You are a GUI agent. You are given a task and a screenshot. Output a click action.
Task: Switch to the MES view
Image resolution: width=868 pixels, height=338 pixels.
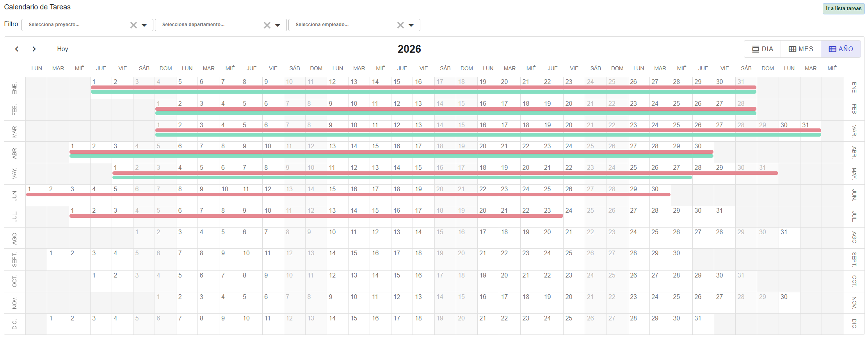tap(801, 49)
